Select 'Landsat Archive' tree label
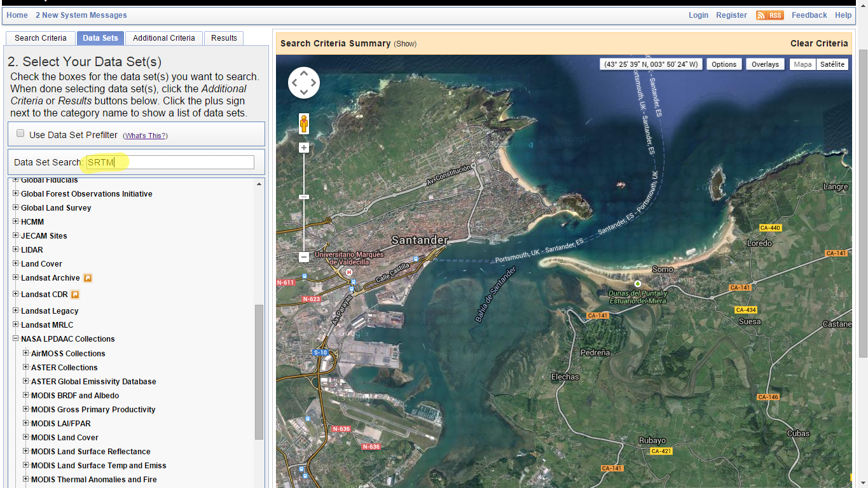This screenshot has width=868, height=488. point(50,278)
